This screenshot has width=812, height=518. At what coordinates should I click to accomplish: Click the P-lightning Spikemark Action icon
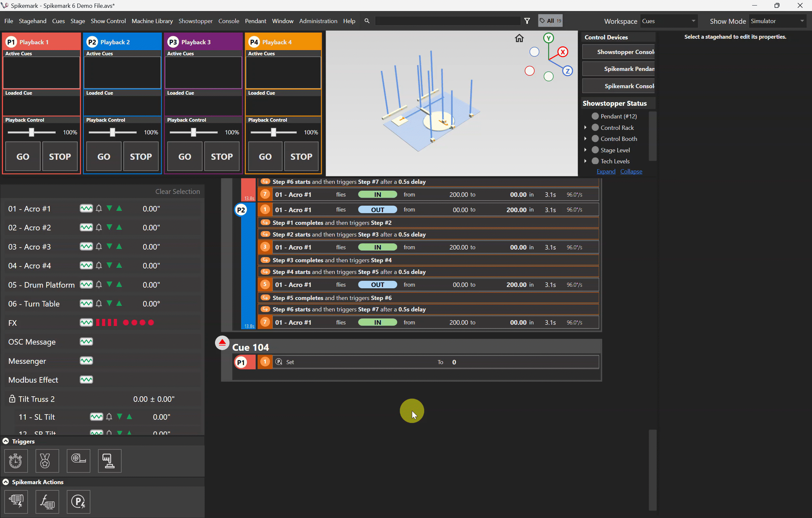79,502
